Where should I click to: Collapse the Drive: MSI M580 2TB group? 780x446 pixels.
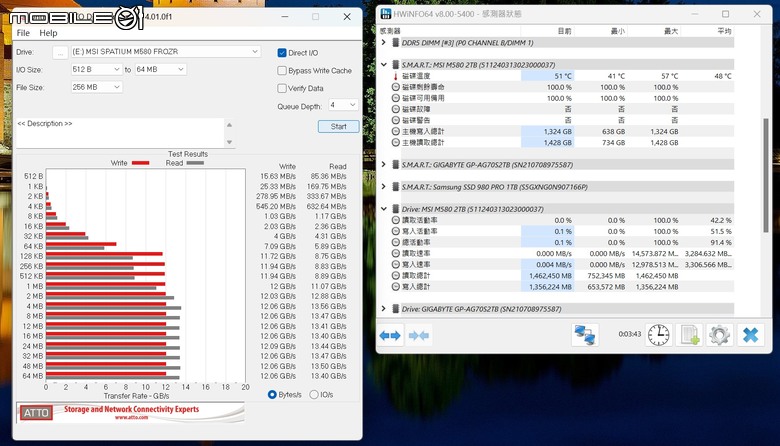point(384,209)
